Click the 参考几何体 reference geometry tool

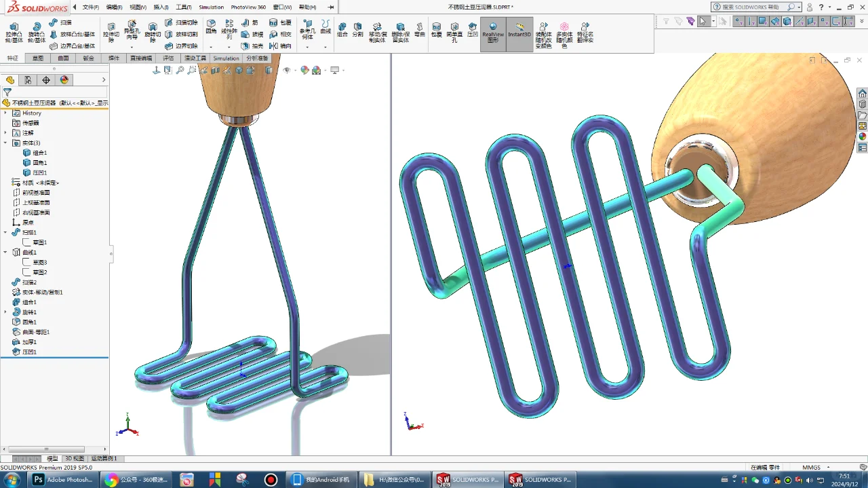point(308,29)
